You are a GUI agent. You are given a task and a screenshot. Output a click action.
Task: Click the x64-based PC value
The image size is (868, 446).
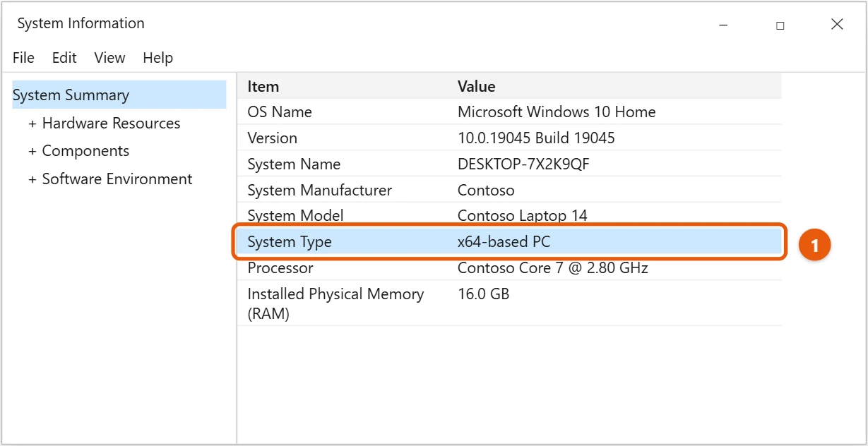pos(504,242)
